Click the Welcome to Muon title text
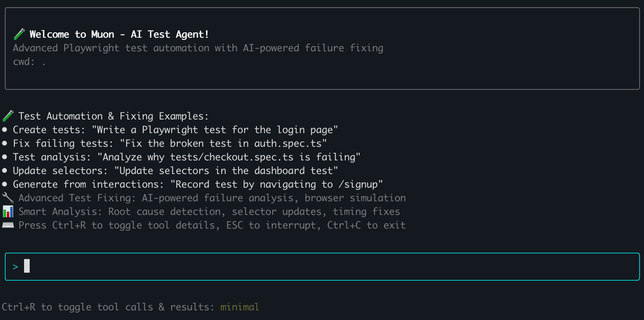 pos(119,34)
